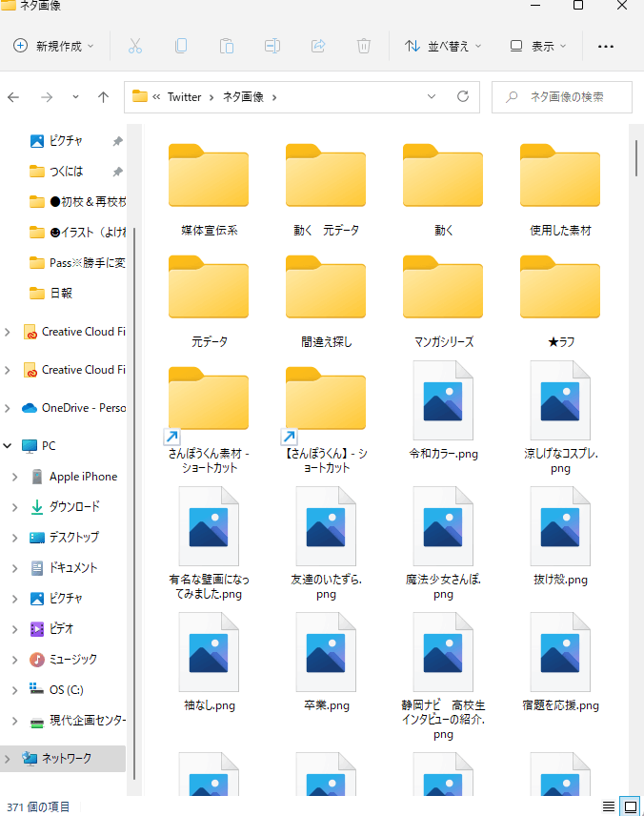Select the 令和カラー.png file

(443, 411)
